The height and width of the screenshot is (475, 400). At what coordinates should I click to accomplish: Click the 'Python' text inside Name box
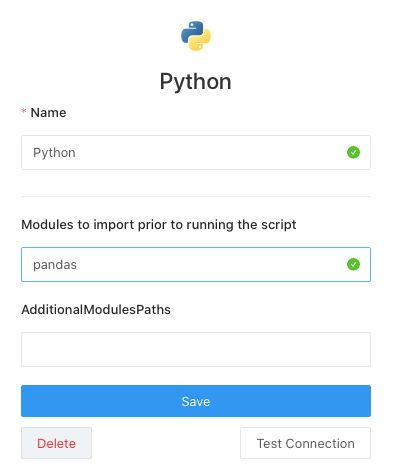coord(54,153)
